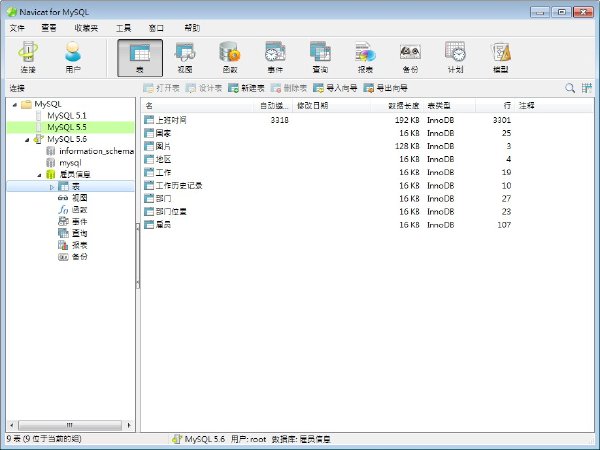
Task: Select the 部门位置 table row
Action: point(367,212)
